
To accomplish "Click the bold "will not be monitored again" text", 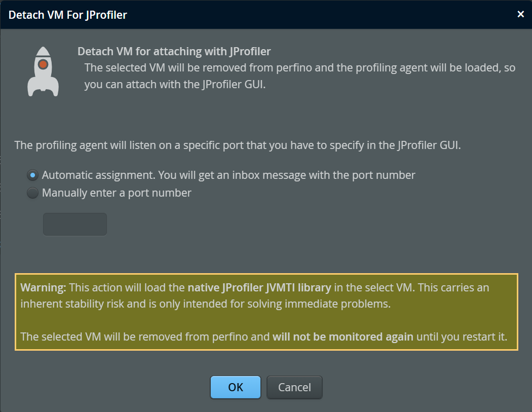I will (343, 336).
